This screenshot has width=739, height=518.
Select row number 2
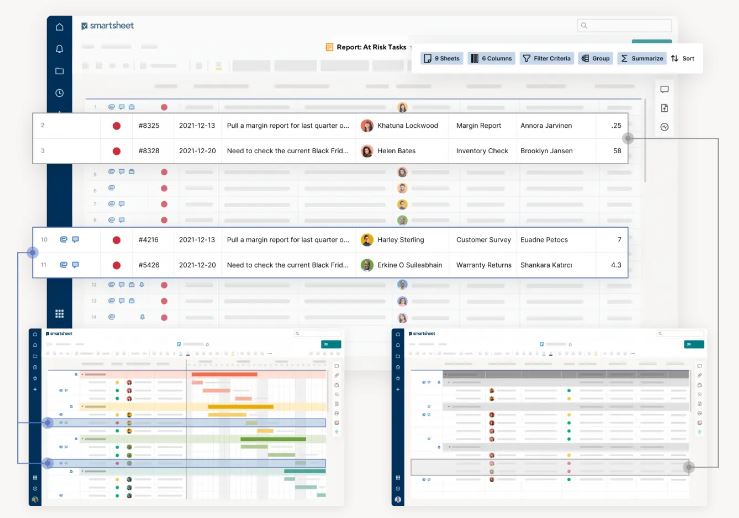click(x=42, y=125)
